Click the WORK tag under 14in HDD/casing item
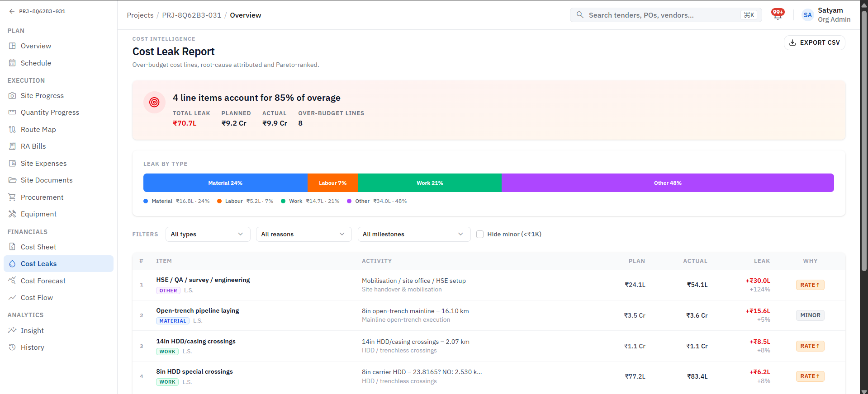Viewport: 868px width, 394px height. tap(167, 352)
